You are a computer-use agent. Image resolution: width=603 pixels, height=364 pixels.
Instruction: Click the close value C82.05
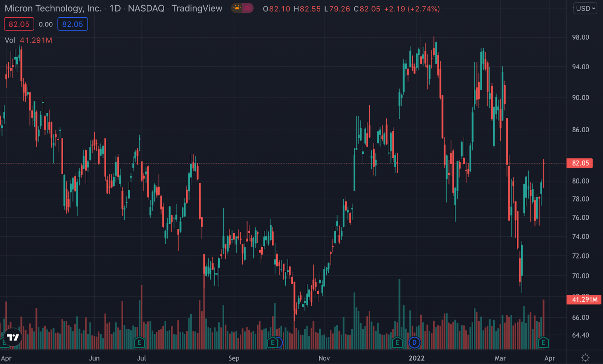(367, 9)
